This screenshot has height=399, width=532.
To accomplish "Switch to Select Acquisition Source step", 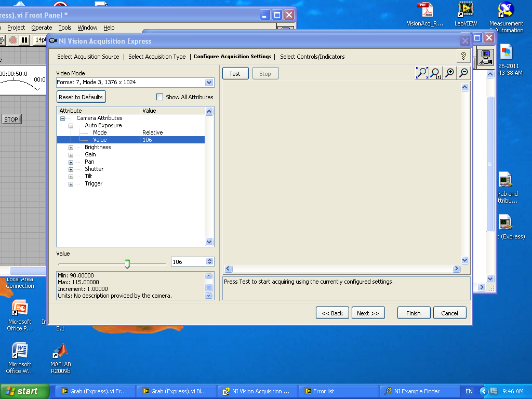I will [x=89, y=57].
